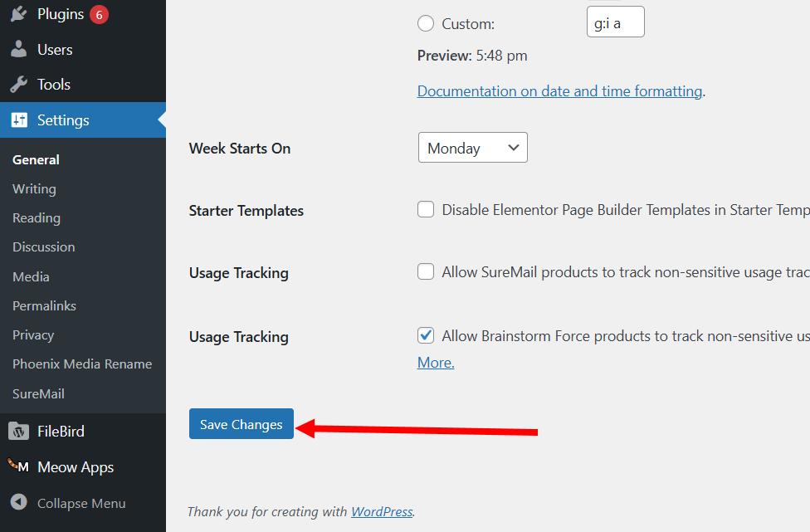Image resolution: width=810 pixels, height=532 pixels.
Task: Click the Settings sliders icon
Action: pos(19,120)
